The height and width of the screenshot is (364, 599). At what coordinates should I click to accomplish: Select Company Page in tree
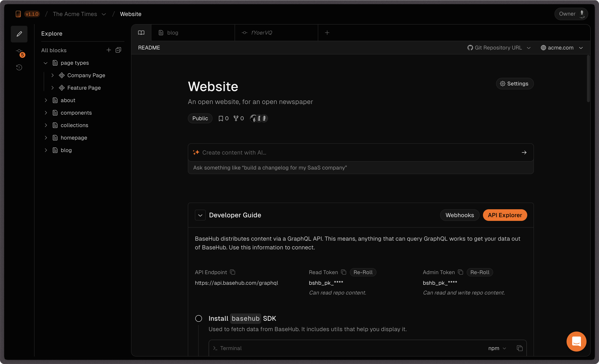pos(86,75)
